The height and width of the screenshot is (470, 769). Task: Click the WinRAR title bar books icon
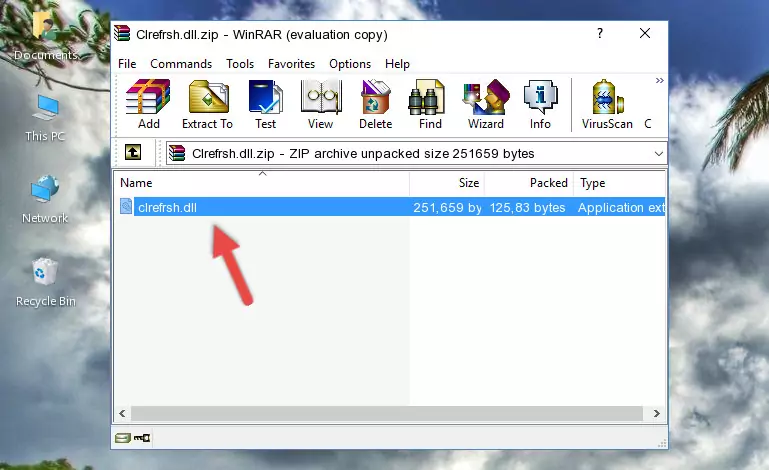122,33
